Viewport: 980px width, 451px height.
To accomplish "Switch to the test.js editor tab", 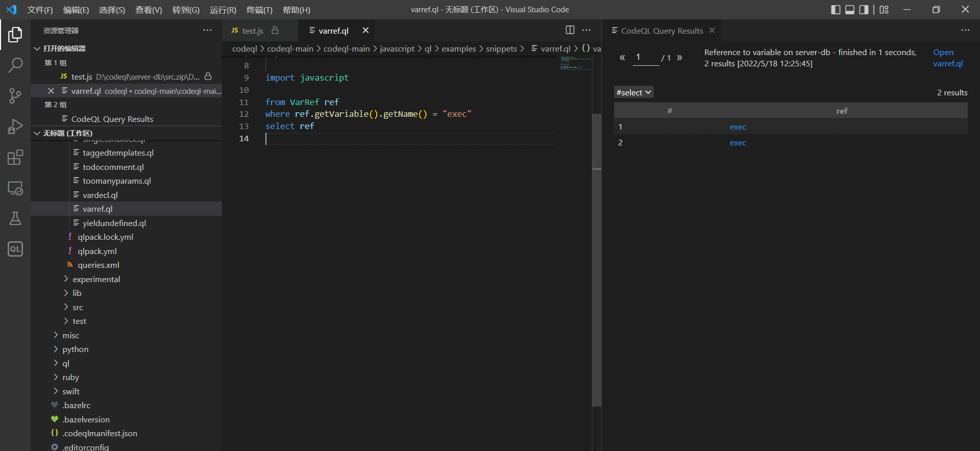I will (253, 31).
